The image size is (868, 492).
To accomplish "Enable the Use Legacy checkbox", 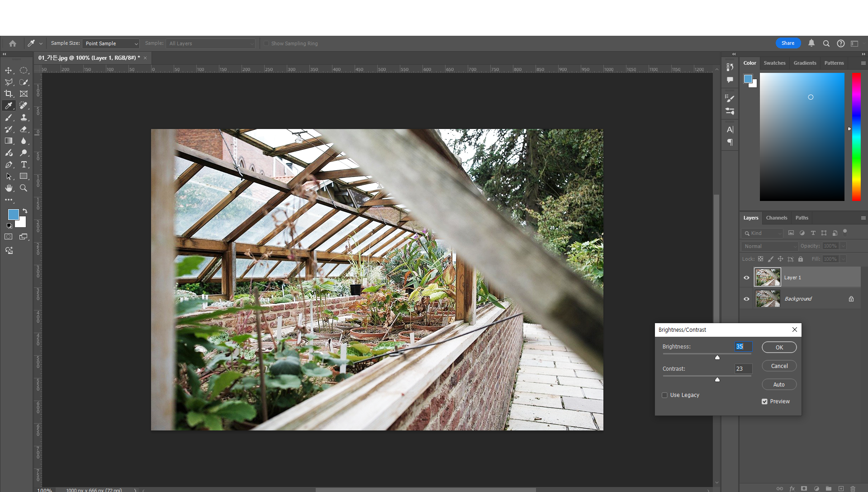I will click(664, 395).
